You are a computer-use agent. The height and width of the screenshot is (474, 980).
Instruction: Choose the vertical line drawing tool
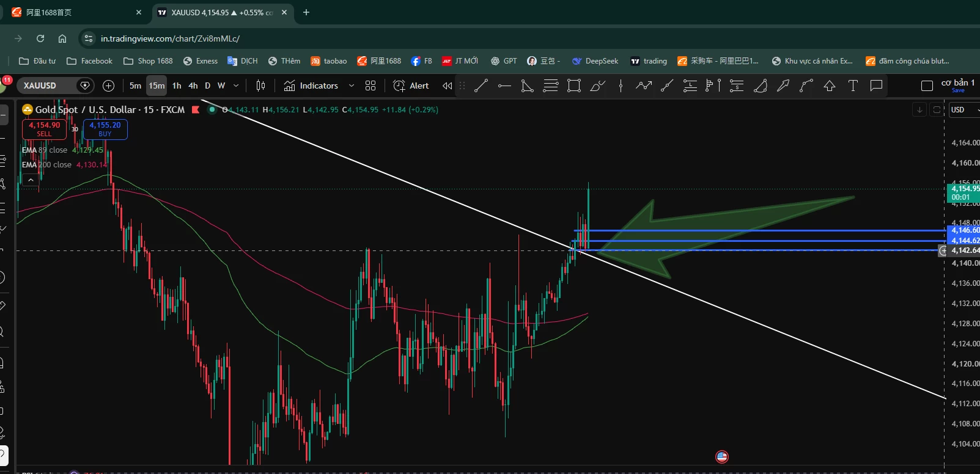[x=621, y=86]
